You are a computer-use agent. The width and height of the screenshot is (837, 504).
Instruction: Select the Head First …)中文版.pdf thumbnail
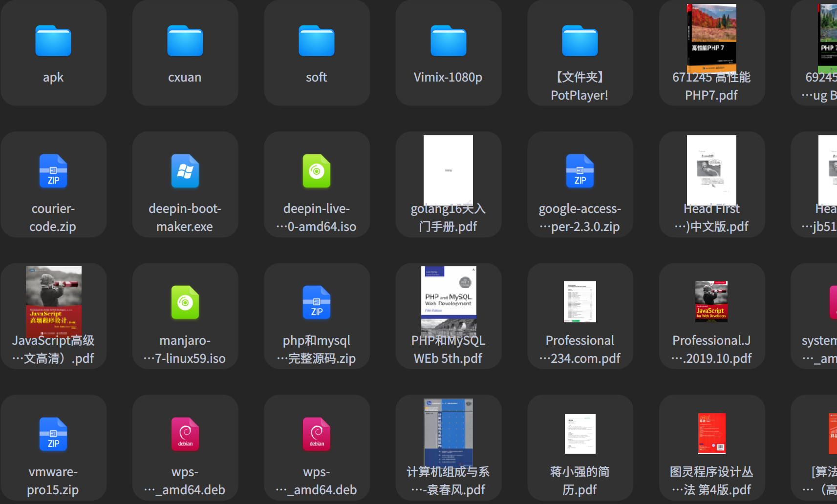tap(711, 170)
